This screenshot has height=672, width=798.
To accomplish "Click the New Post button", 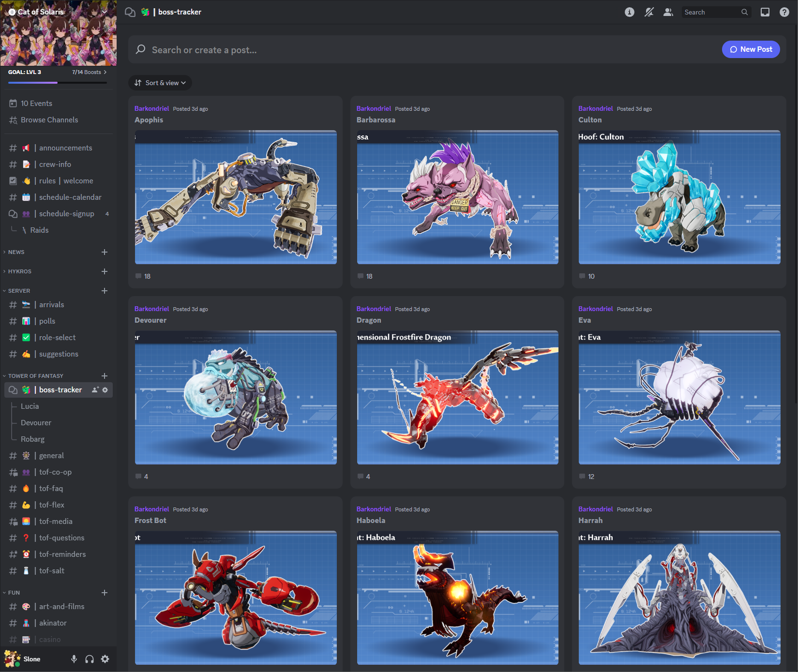I will coord(751,49).
